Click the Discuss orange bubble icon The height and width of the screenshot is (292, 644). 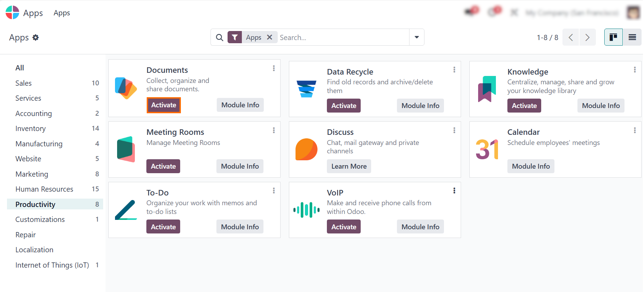[306, 149]
